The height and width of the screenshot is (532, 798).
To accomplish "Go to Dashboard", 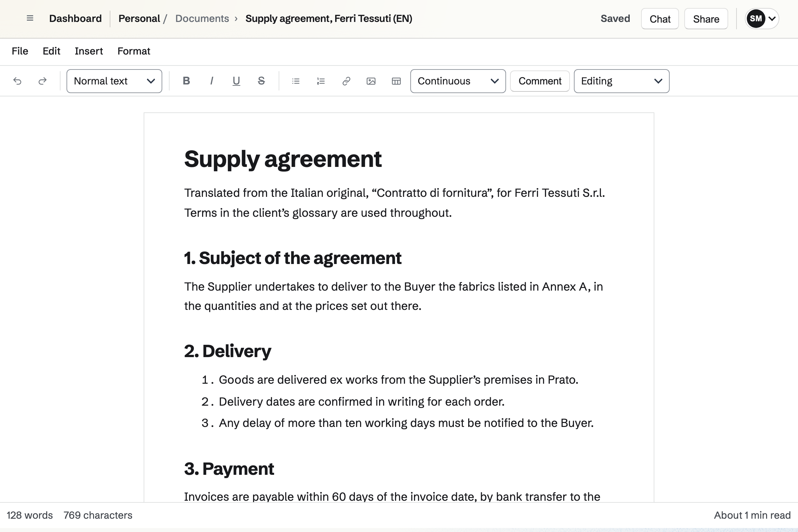I will (x=75, y=18).
